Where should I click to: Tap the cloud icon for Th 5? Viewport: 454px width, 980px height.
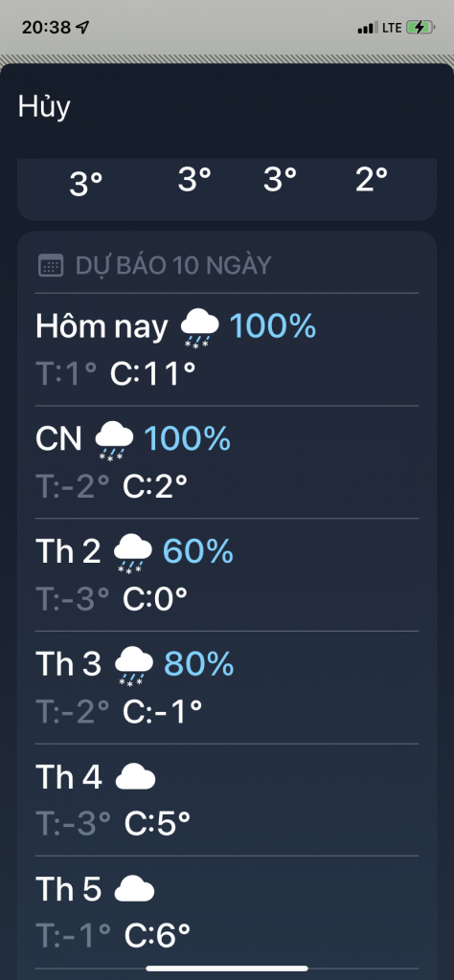pos(134,889)
